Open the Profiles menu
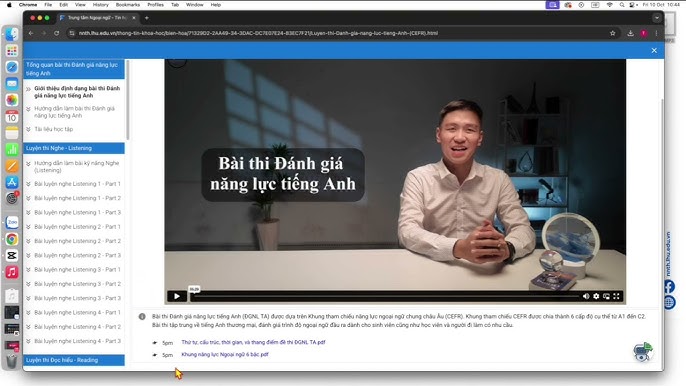The width and height of the screenshot is (686, 386). [155, 5]
